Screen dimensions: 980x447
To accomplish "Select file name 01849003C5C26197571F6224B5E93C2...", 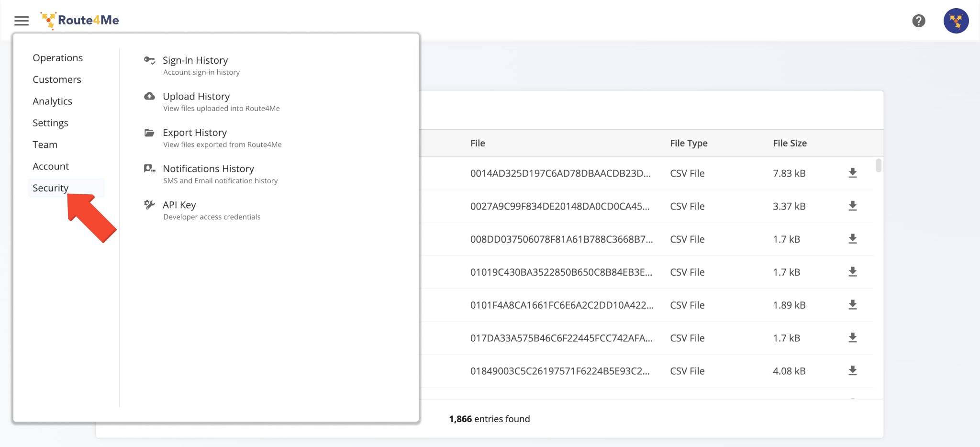I will 560,371.
